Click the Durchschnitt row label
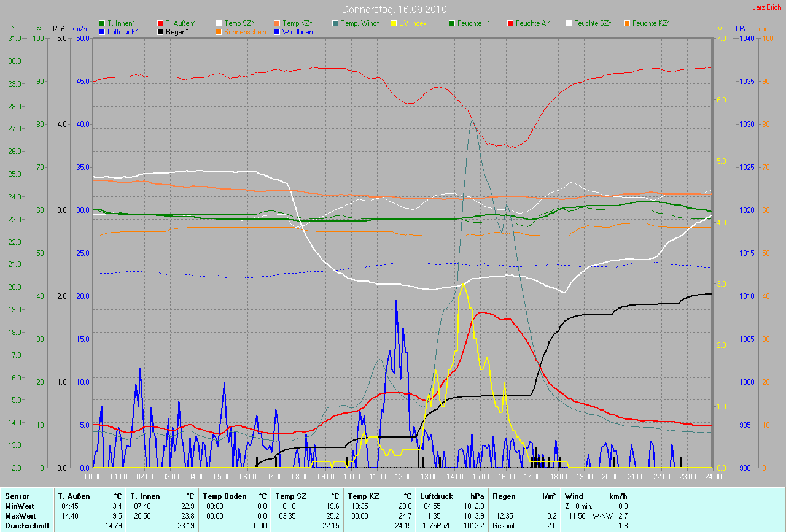Screen dimensions: 786x532 [x=27, y=526]
